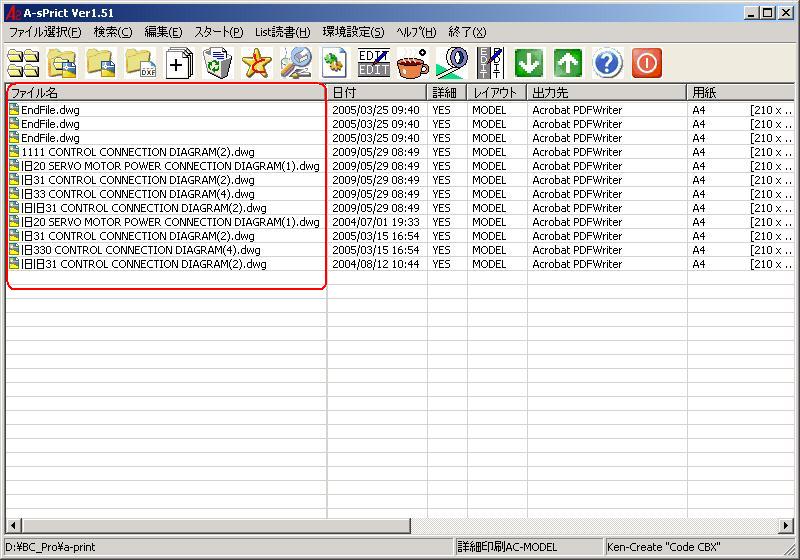The width and height of the screenshot is (800, 560).
Task: Click the 出力先 column header
Action: click(x=607, y=92)
